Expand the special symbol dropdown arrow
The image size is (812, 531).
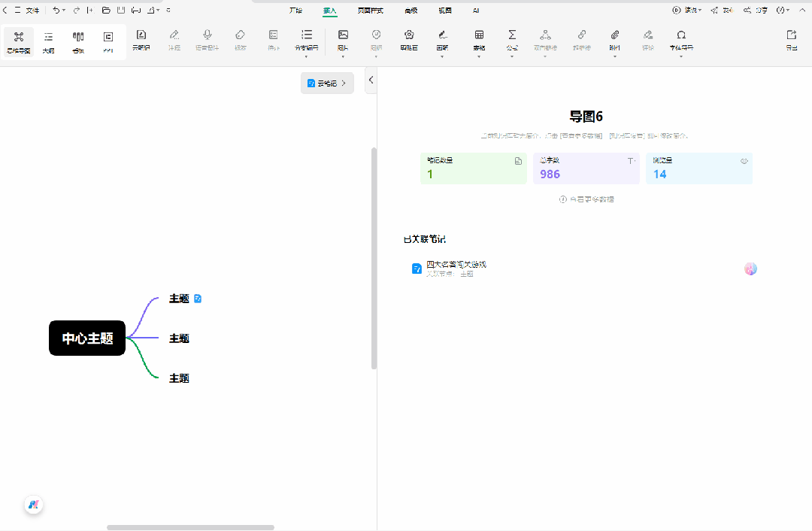(x=681, y=56)
